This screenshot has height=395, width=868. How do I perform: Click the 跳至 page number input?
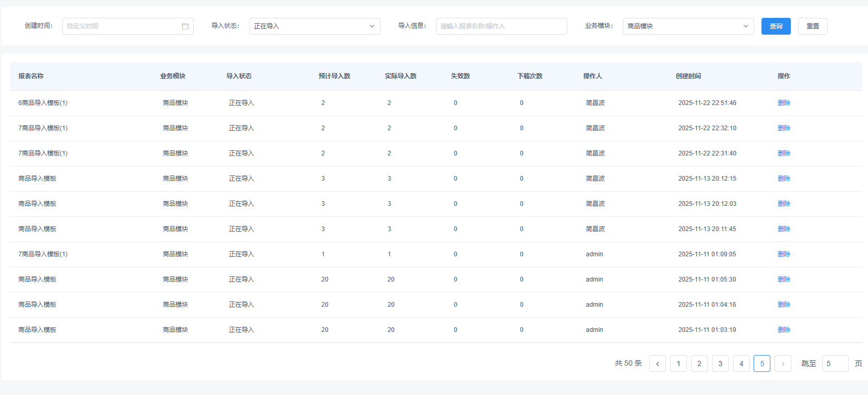834,363
